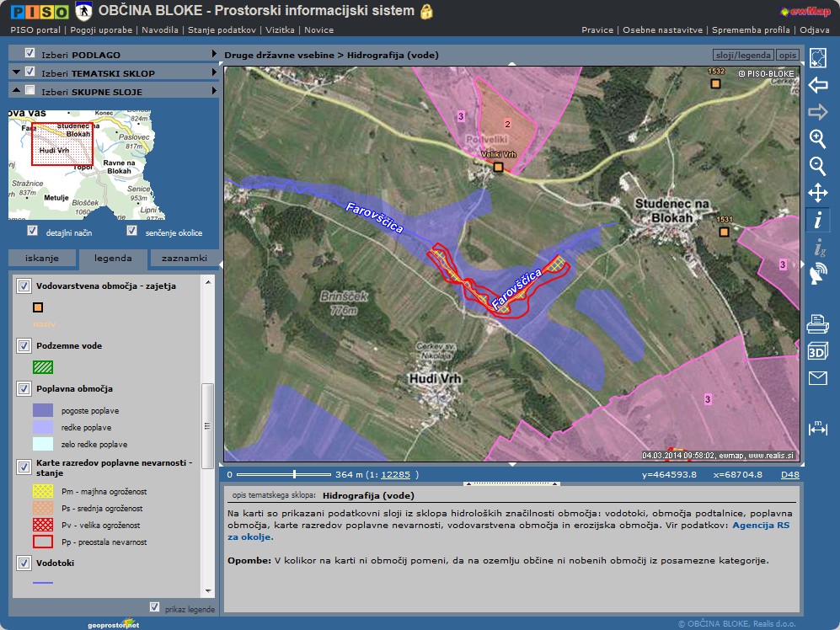Click the map scale slider handle
Screen dimensions: 840x630
coord(294,474)
